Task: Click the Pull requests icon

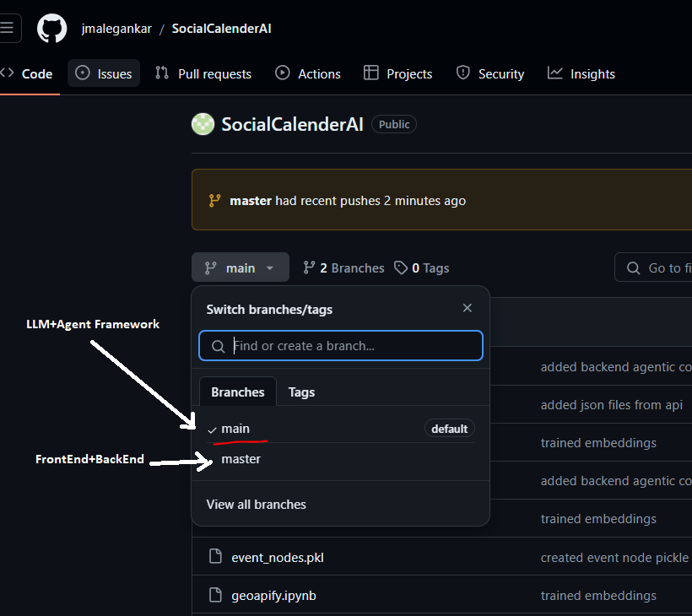Action: [162, 73]
